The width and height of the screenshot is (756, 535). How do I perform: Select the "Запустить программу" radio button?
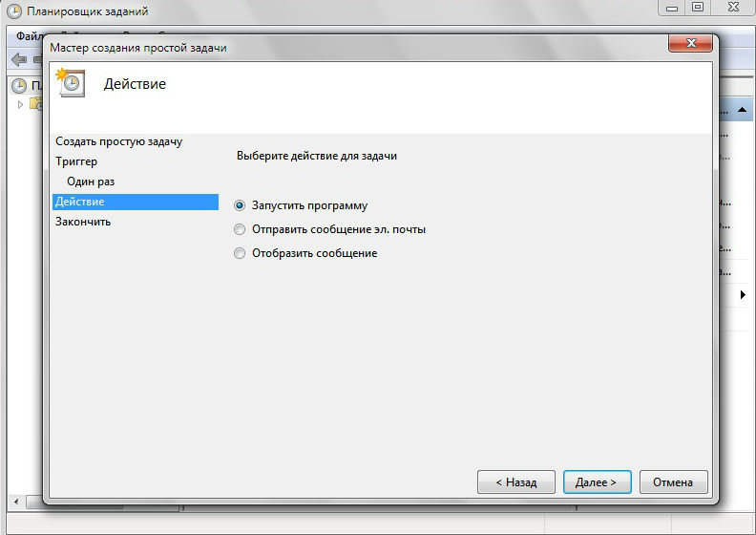[240, 205]
